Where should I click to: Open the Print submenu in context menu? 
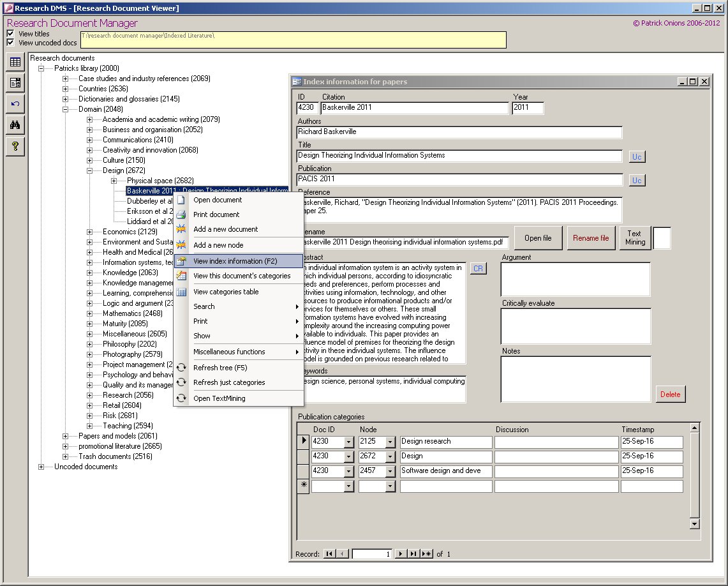pos(239,321)
